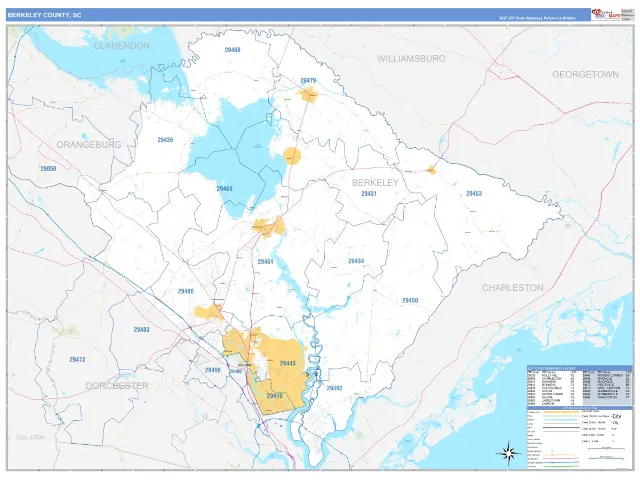This screenshot has width=640, height=480.
Task: Select ZIP code 29461 label
Action: (265, 262)
